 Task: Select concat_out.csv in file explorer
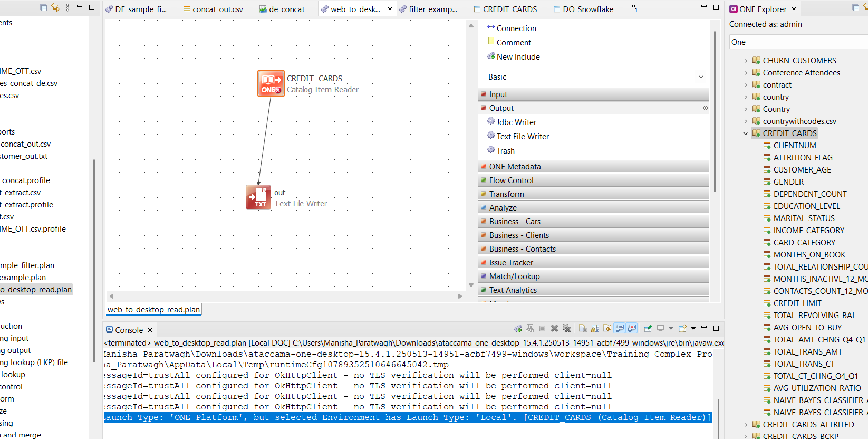coord(25,144)
